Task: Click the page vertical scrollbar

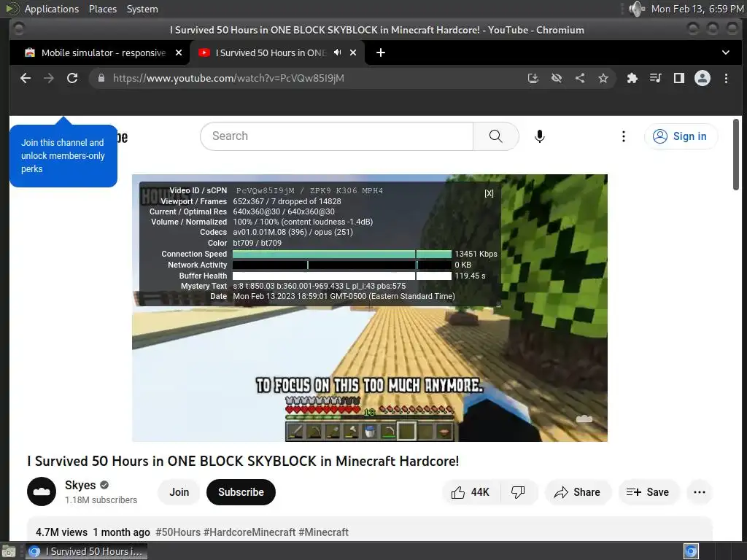Action: pos(736,155)
